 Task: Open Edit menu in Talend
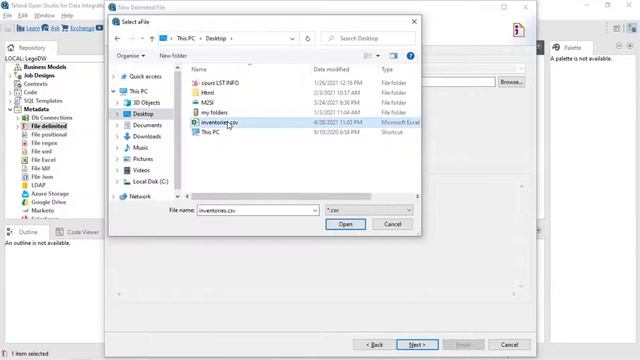pos(23,16)
